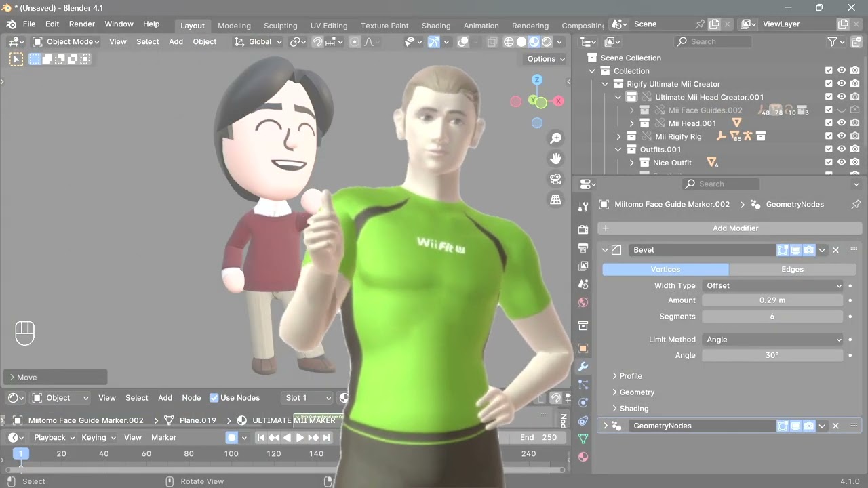Select rendered viewport shading
868x488 pixels.
coord(547,42)
